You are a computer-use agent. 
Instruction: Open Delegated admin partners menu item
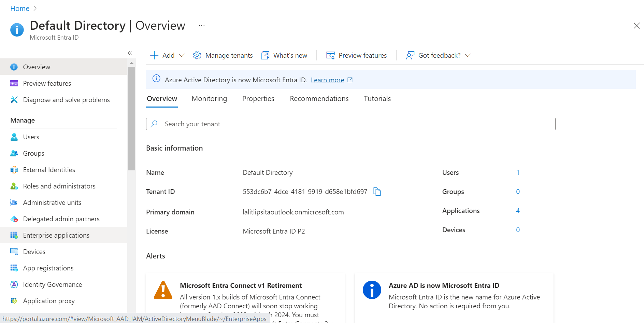tap(63, 219)
